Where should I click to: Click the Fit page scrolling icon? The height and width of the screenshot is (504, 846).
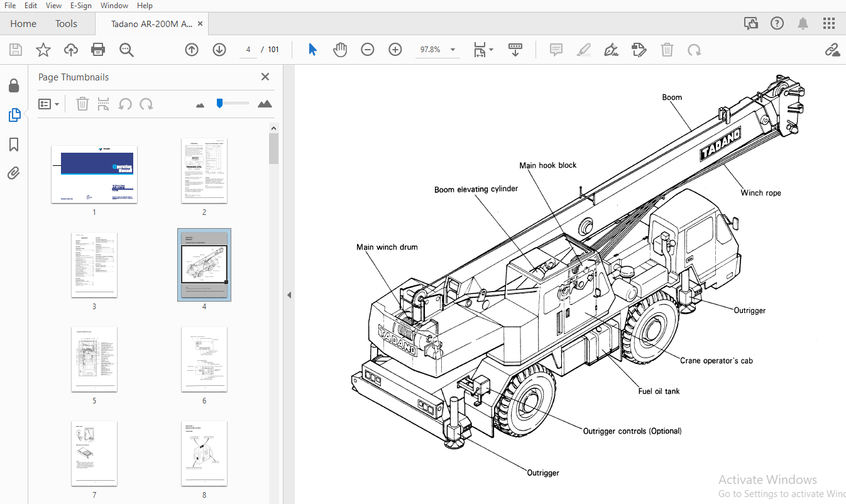click(x=480, y=50)
